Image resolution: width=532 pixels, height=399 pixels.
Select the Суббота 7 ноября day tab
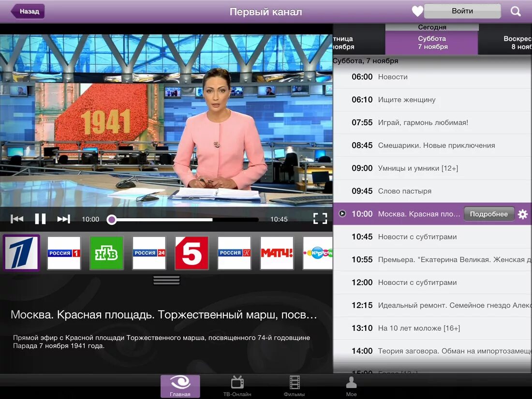431,43
